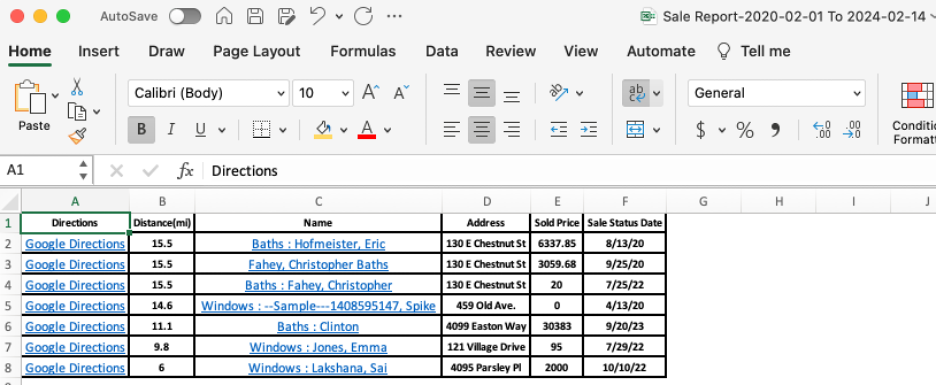
Task: Open Google Directions link in row 5
Action: click(75, 305)
